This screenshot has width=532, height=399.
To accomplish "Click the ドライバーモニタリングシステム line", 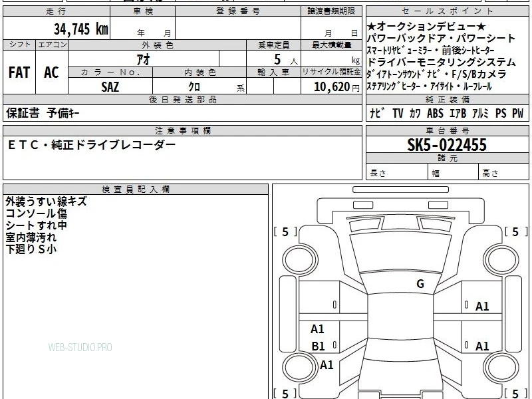I will [441, 62].
